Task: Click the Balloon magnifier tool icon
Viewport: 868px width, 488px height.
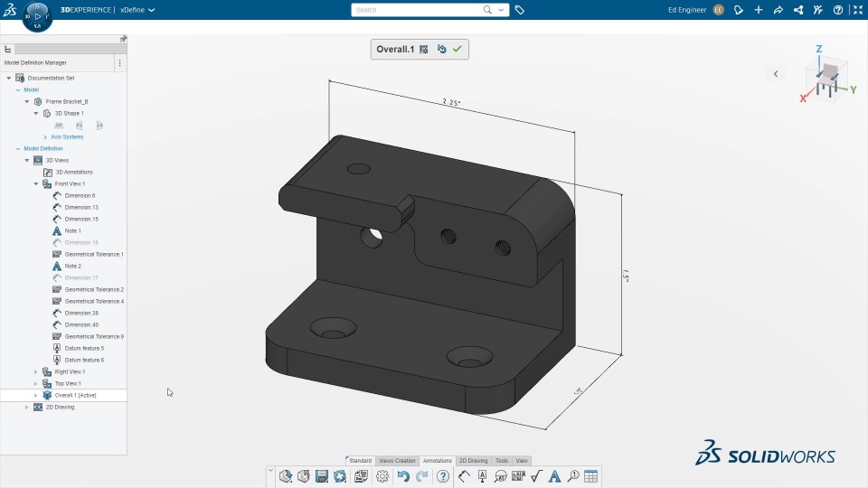Action: (x=573, y=476)
